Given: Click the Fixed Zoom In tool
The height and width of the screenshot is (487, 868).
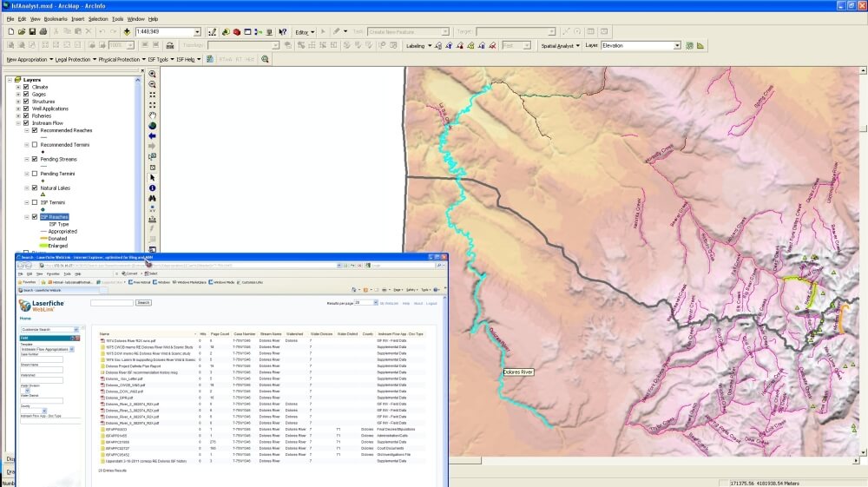Looking at the screenshot, I should [x=152, y=95].
